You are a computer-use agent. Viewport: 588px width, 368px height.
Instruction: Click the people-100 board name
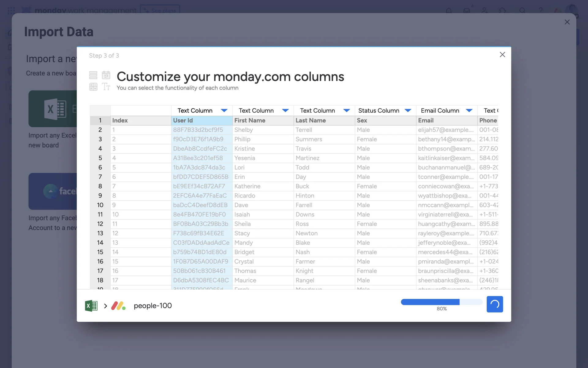click(x=153, y=306)
